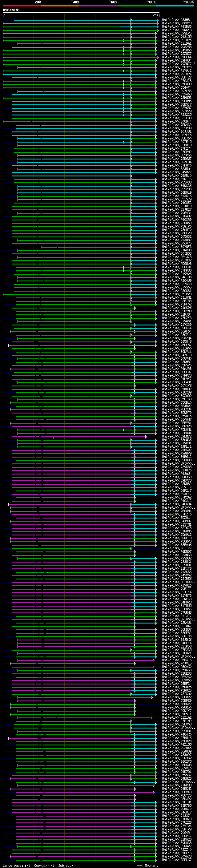Select the UniRef100_Q3MDL8 row label
Image resolution: width=197 pixels, height=868 pixels.
(x=177, y=145)
